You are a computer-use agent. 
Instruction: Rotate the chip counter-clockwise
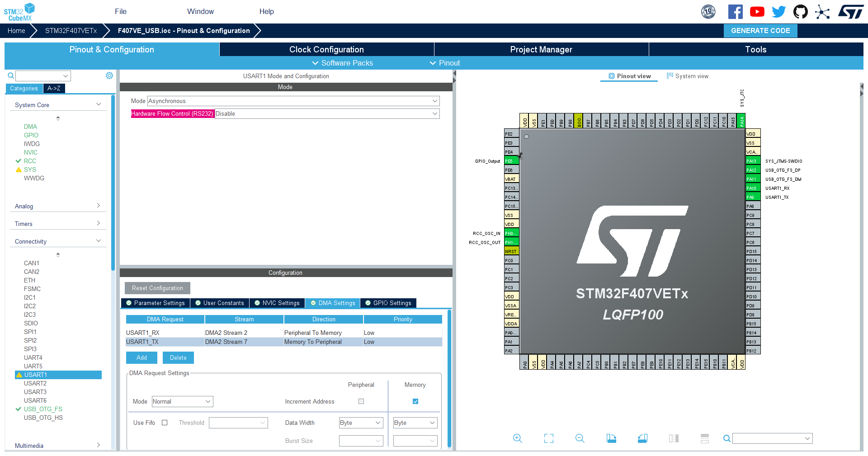click(642, 438)
